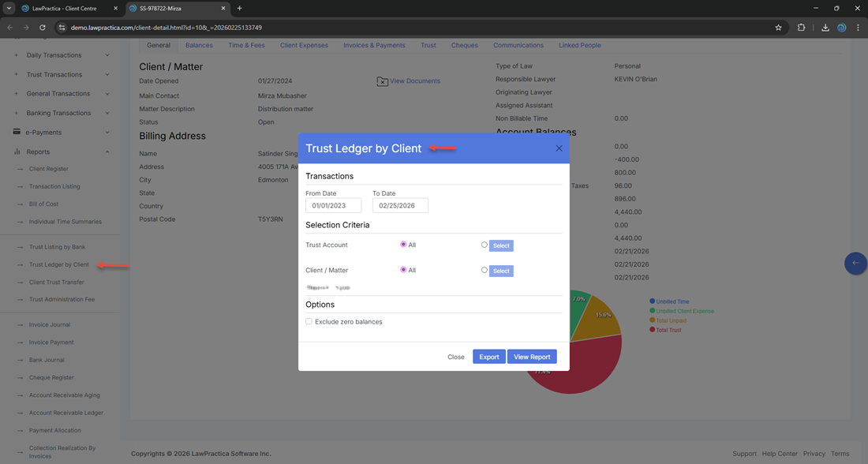Click the View Documents folder icon

point(382,81)
